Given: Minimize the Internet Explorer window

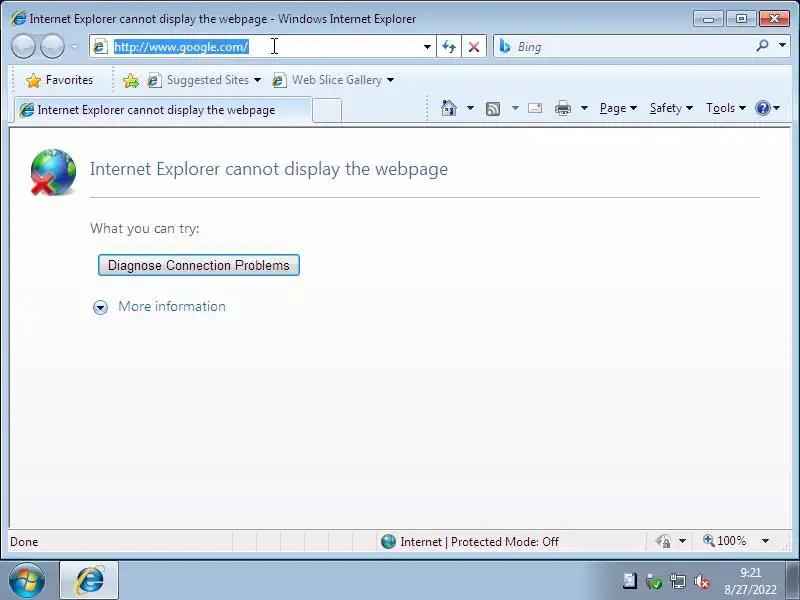Looking at the screenshot, I should (x=708, y=19).
